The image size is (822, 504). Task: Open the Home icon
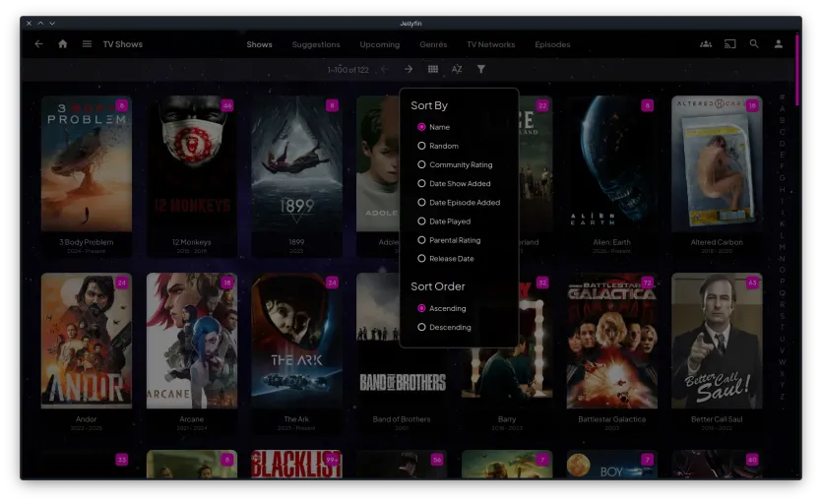[x=62, y=44]
